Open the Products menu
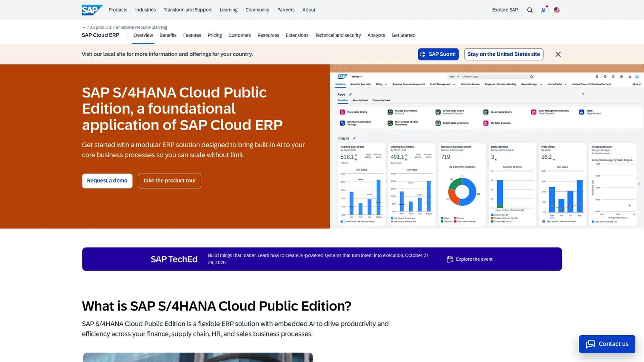Viewport: 644px width, 362px height. click(118, 10)
